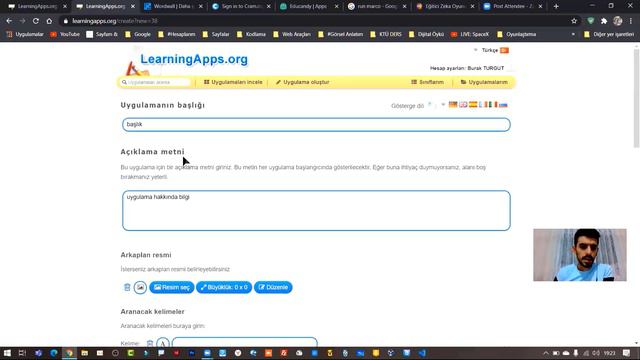Click the Düzenle button

point(273,287)
